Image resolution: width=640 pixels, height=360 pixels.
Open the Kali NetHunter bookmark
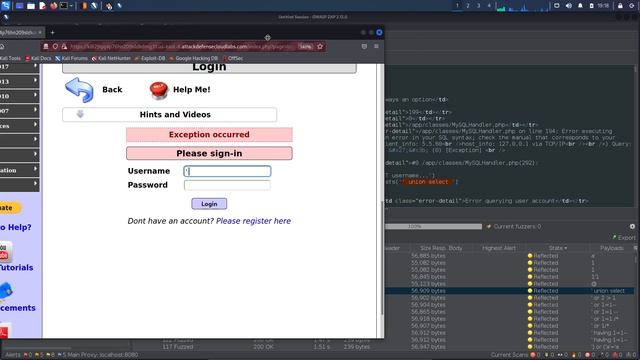click(x=111, y=58)
